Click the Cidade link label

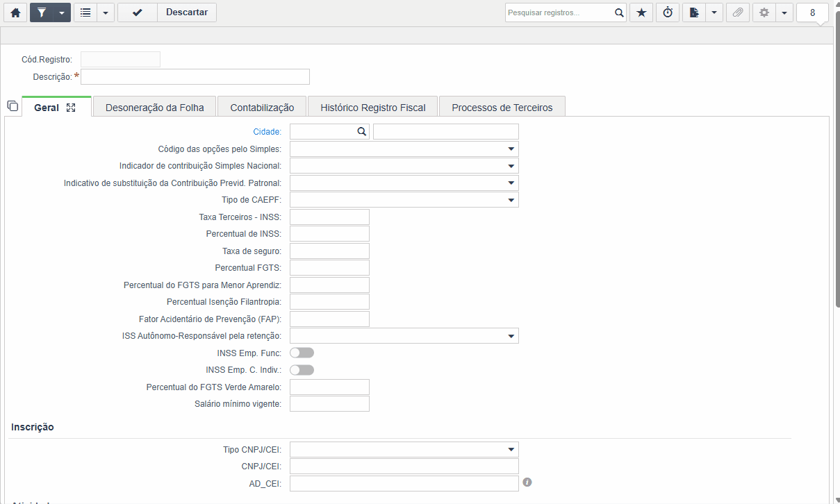[267, 131]
